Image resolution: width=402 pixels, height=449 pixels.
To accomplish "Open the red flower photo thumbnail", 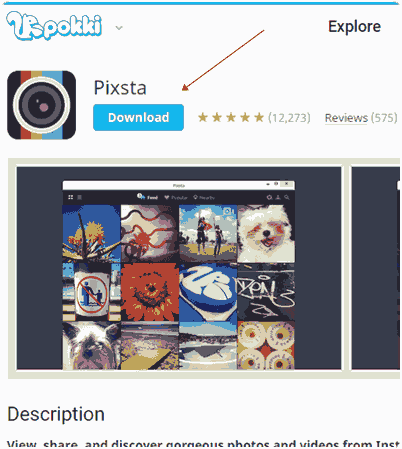I will 150,292.
